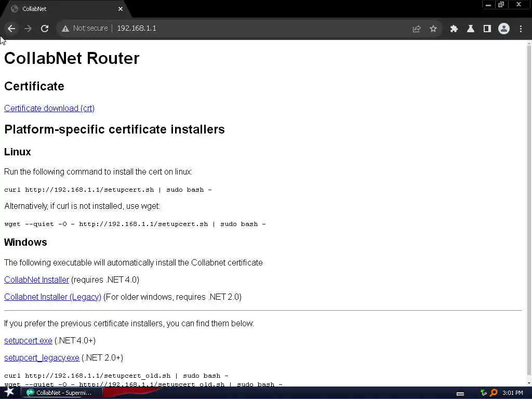Click the Windows section heading
The width and height of the screenshot is (532, 399).
pyautogui.click(x=25, y=242)
